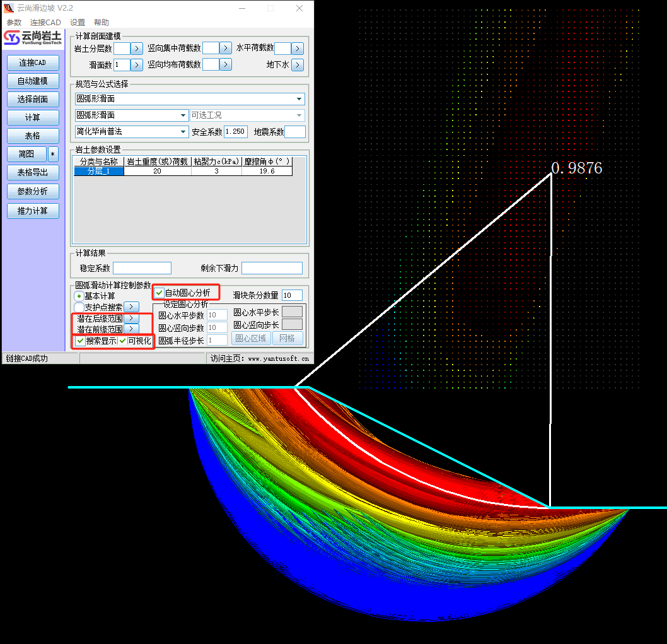Click arrow next to 潜在后缘范围
667x644 pixels.
click(x=131, y=319)
